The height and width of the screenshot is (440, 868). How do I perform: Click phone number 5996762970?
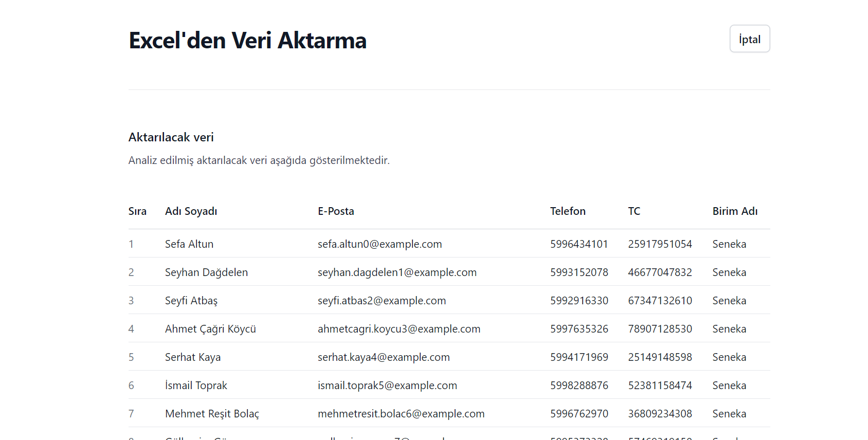(x=579, y=414)
